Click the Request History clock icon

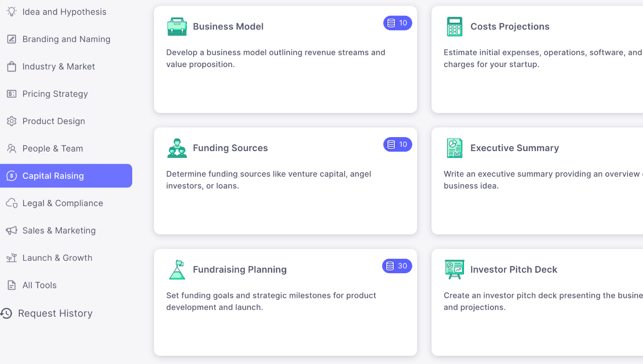[6, 313]
